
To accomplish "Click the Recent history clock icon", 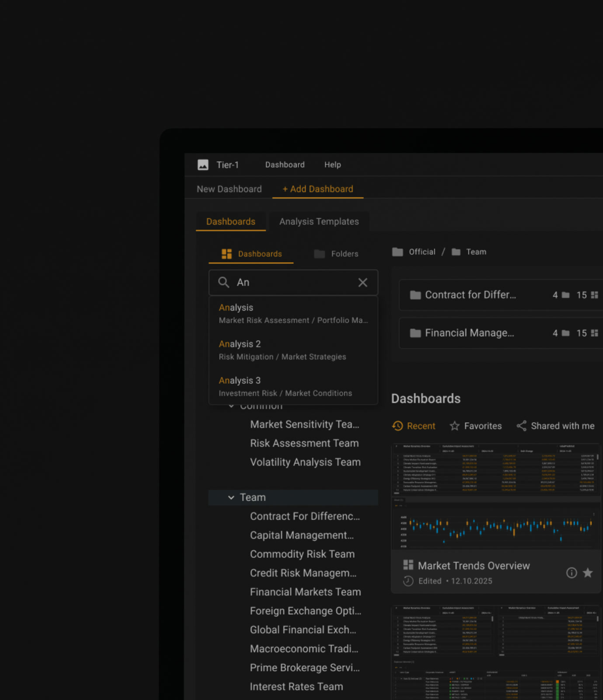I will tap(397, 426).
